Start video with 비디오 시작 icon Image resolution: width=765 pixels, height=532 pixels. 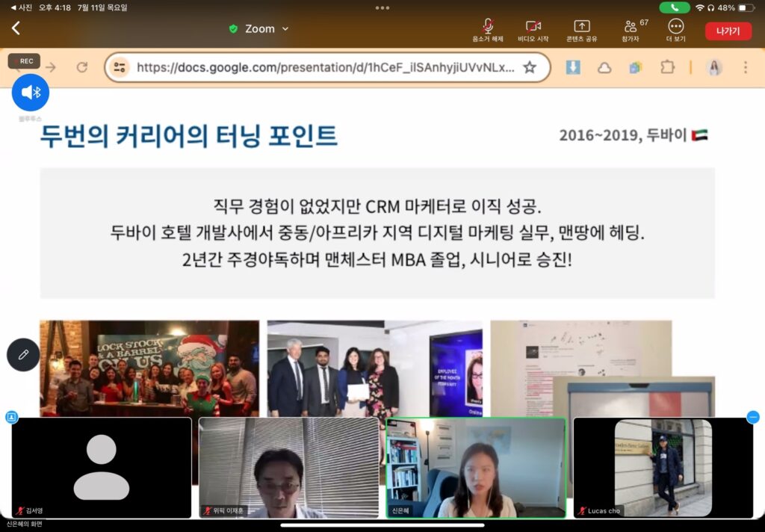pos(533,28)
